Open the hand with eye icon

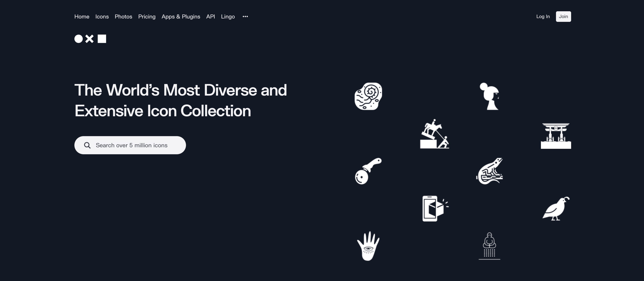pos(368,246)
